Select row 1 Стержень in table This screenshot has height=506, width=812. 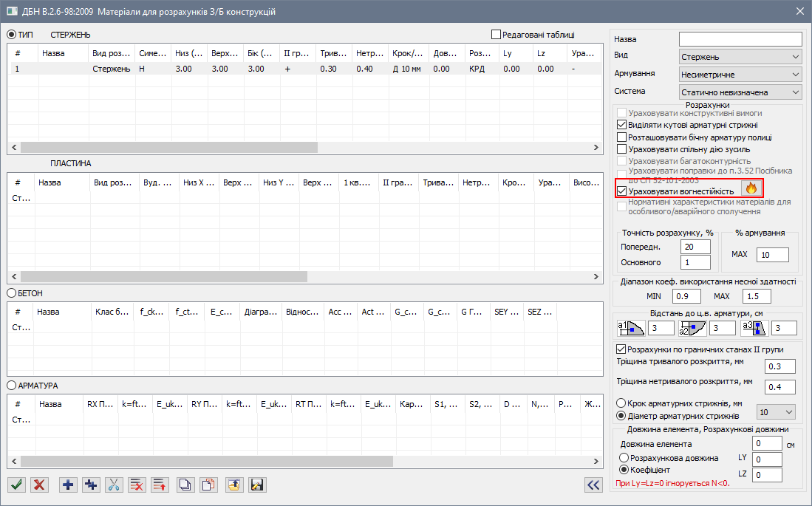tap(111, 69)
